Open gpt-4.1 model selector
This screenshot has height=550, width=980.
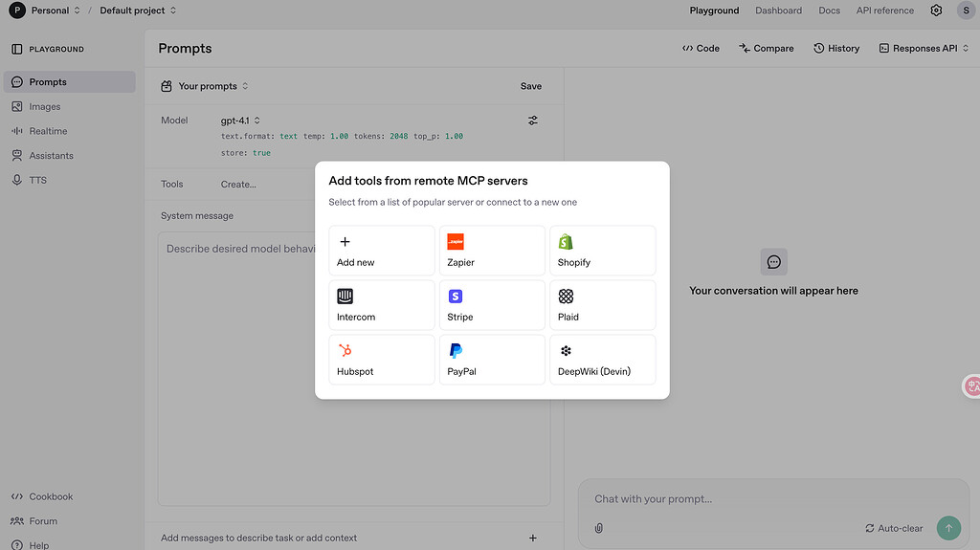coord(240,121)
